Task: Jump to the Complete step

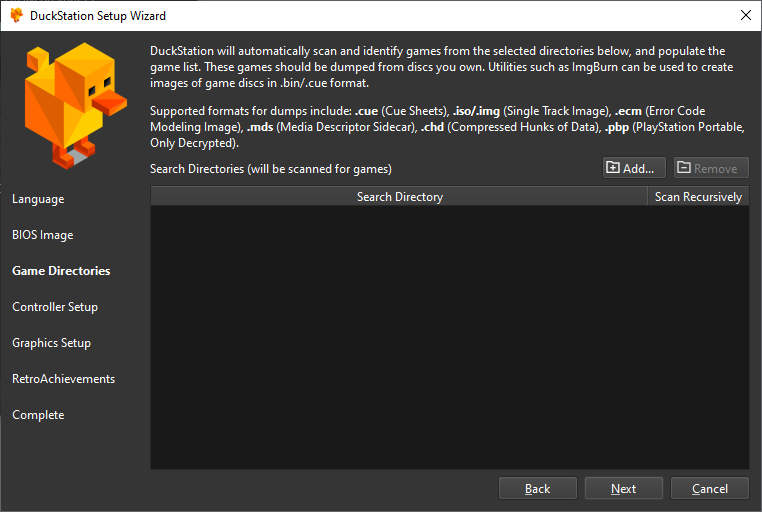Action: click(x=38, y=415)
